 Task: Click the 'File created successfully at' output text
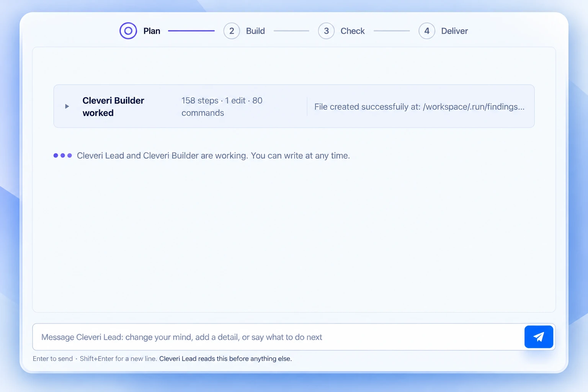419,107
